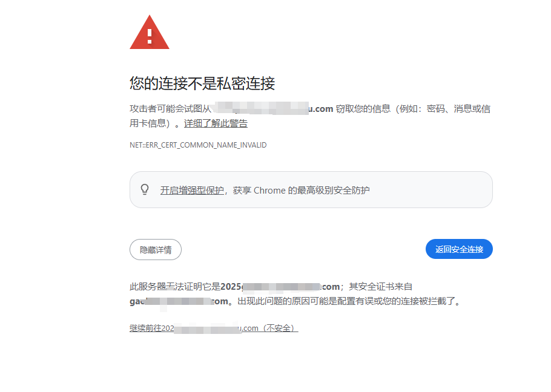Click the 您的连接不是私密连接 heading
551x392 pixels.
tap(202, 83)
